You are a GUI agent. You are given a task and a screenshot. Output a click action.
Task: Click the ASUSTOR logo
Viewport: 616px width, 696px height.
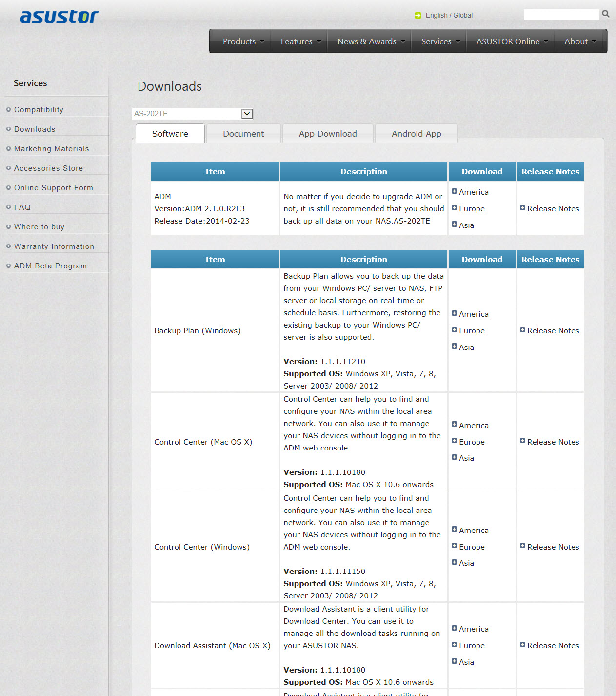coord(59,17)
